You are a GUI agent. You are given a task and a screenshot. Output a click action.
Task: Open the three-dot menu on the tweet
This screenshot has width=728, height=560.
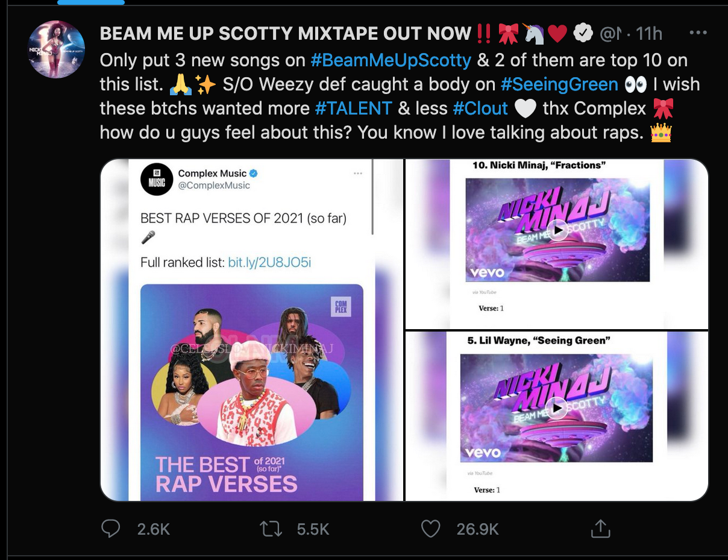[698, 33]
